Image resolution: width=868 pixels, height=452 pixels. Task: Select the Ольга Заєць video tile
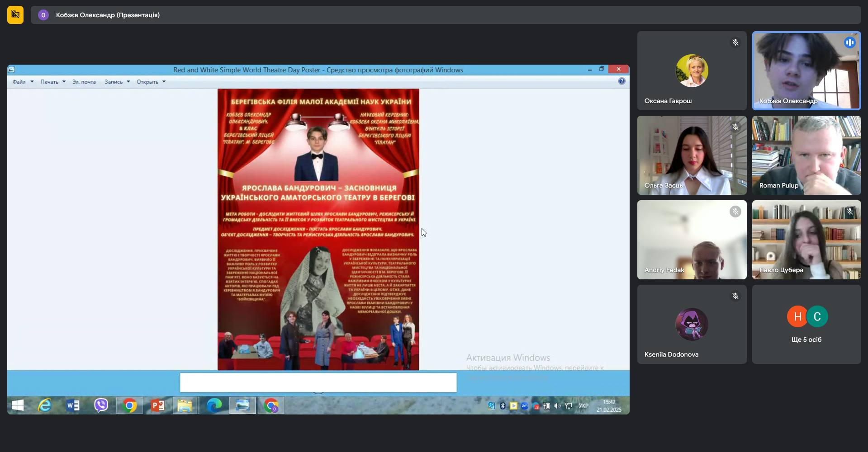(x=692, y=155)
